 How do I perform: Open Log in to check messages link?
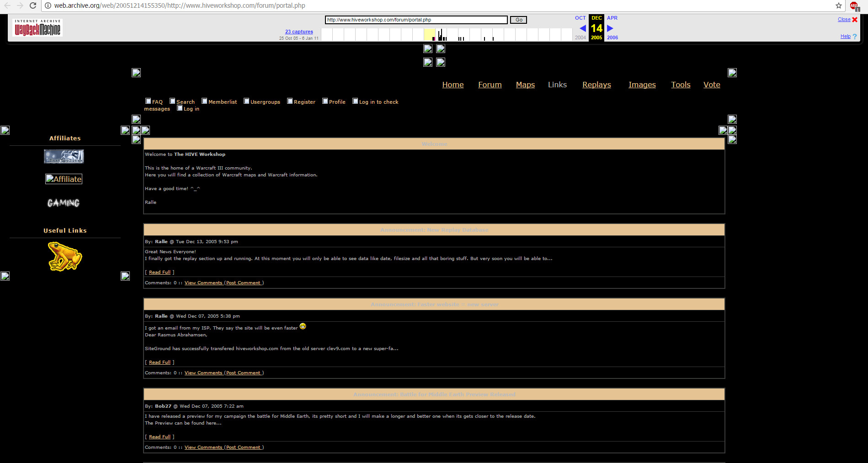click(x=378, y=102)
